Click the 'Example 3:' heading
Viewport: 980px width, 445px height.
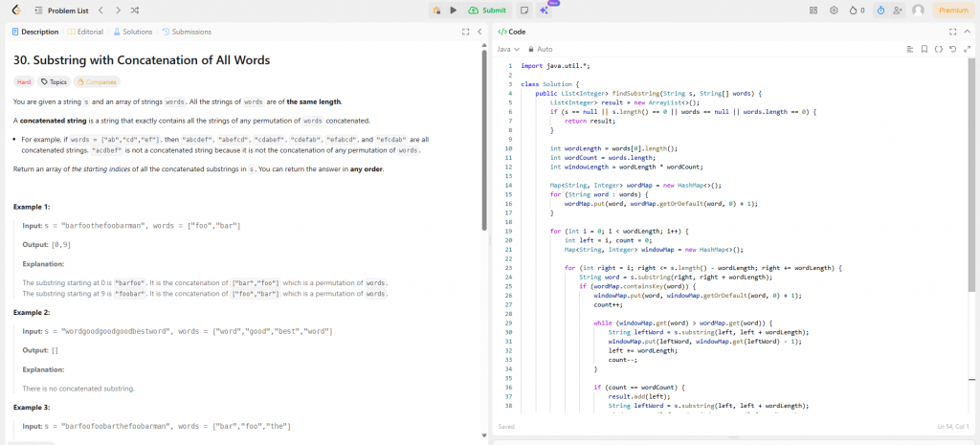click(x=32, y=407)
